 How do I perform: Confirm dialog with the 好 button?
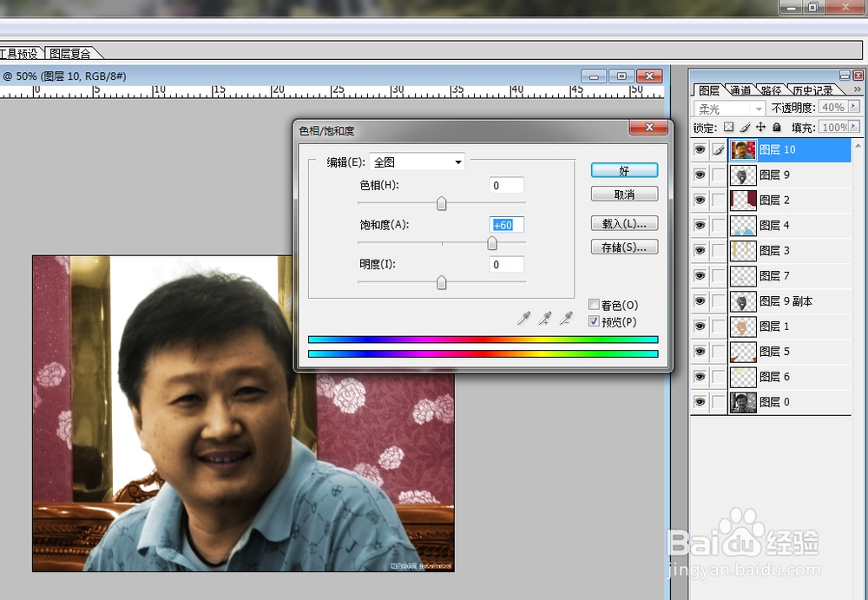coord(624,170)
